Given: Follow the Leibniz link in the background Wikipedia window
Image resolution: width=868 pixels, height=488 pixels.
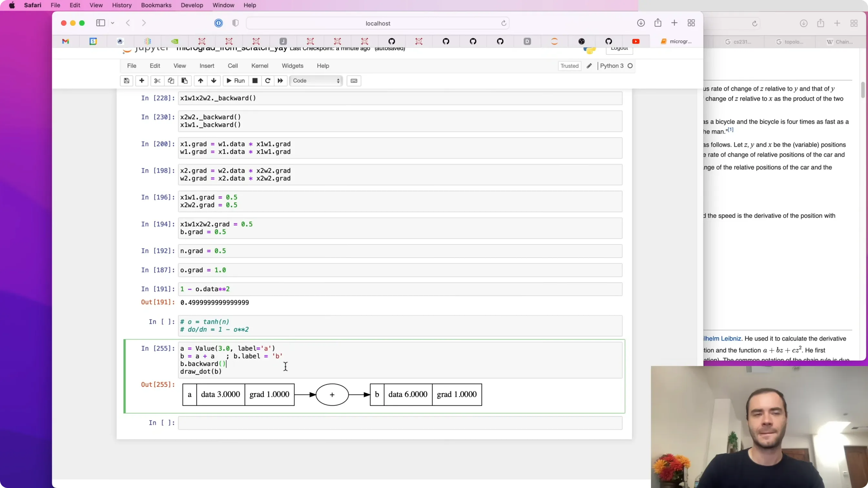Looking at the screenshot, I should coord(722,339).
